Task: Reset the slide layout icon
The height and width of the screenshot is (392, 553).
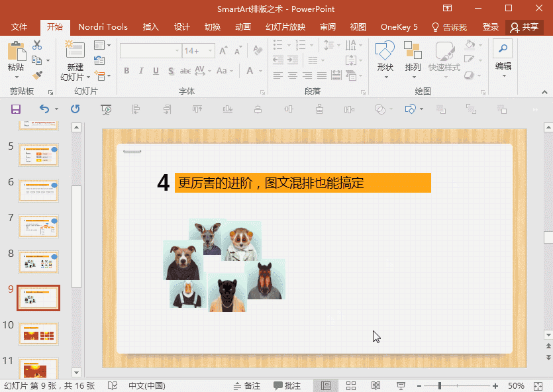Action: (x=99, y=60)
